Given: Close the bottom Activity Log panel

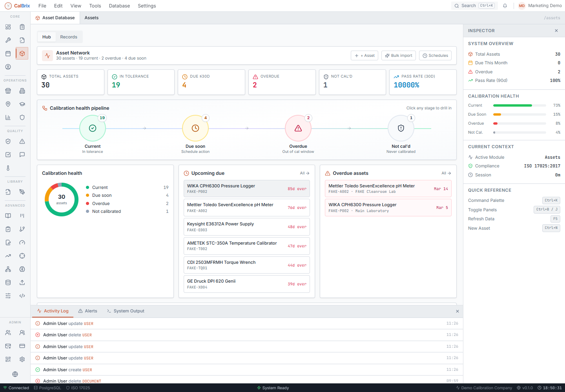Looking at the screenshot, I should coord(457,311).
